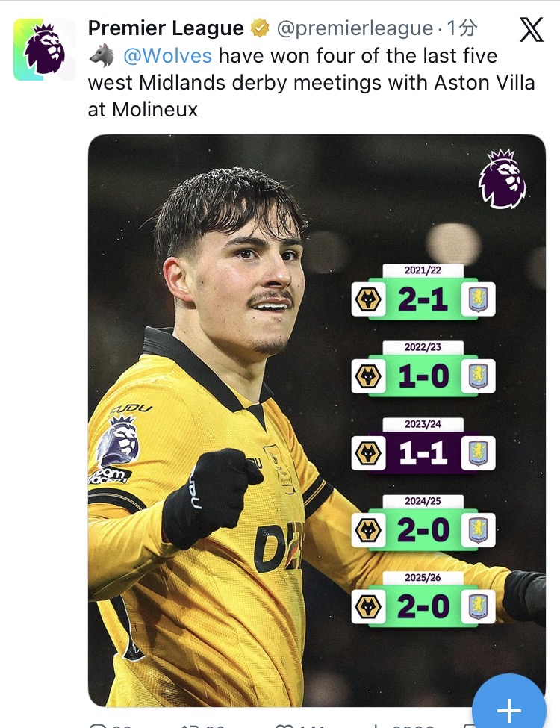This screenshot has width=560, height=728.
Task: Click the Wolves badge in 2023/24 row
Action: pos(367,454)
